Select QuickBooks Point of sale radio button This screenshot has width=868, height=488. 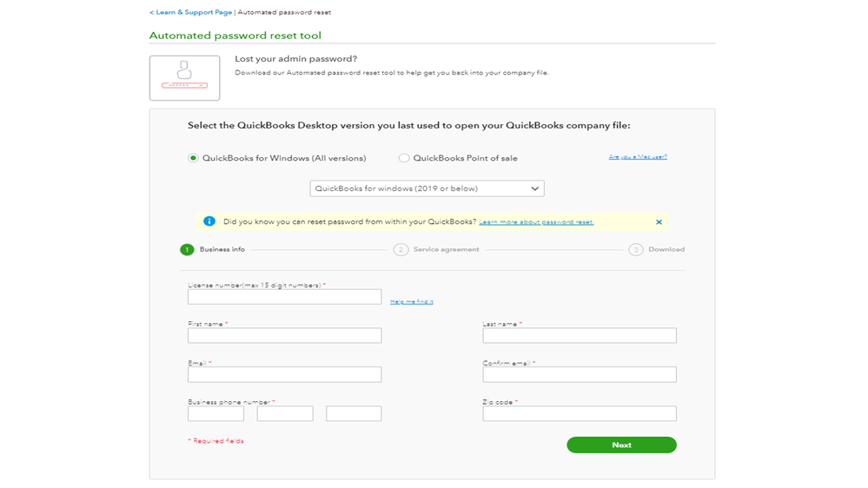[x=404, y=158]
